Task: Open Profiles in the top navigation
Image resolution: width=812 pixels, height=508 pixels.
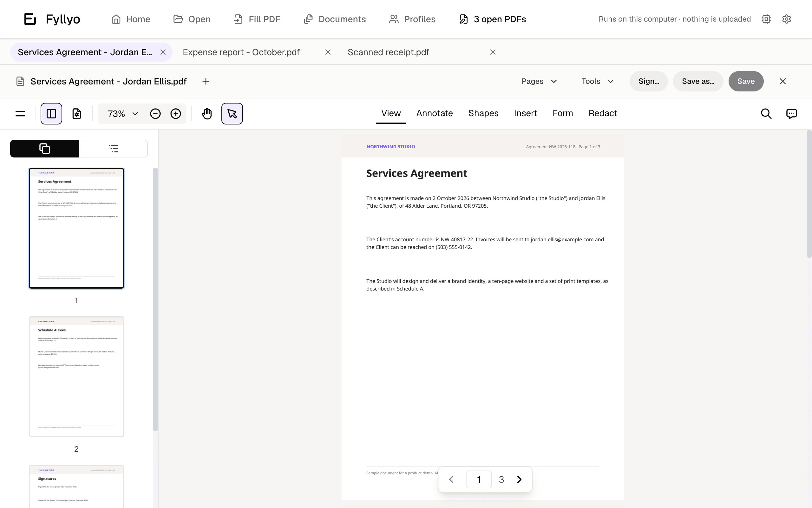Action: tap(412, 19)
